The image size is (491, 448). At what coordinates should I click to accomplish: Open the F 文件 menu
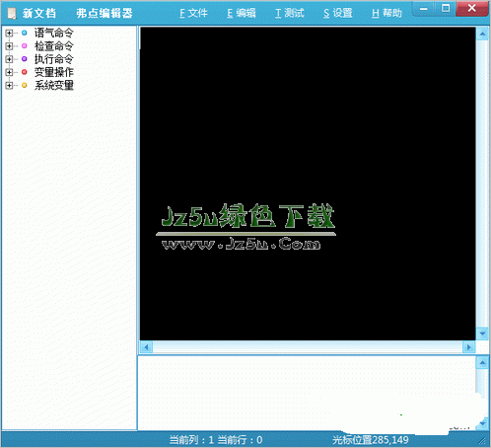(193, 13)
